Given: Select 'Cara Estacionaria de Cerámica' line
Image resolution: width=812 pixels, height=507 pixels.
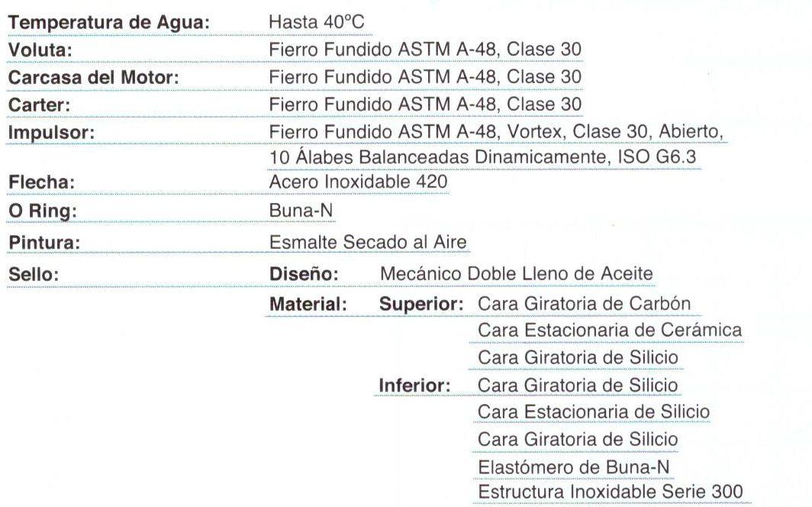Looking at the screenshot, I should [x=610, y=331].
